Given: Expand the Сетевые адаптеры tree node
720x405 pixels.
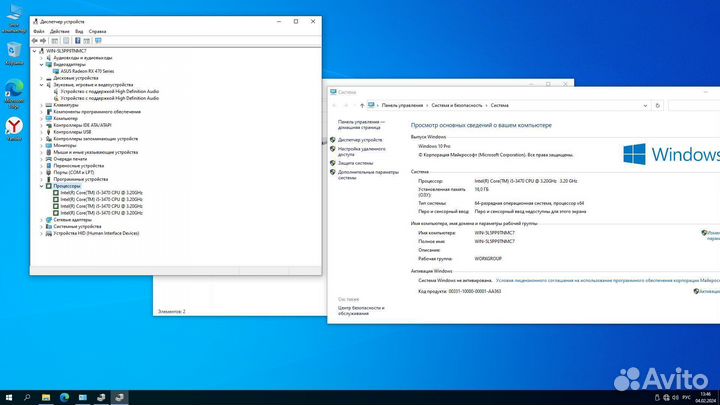Looking at the screenshot, I should click(x=42, y=219).
